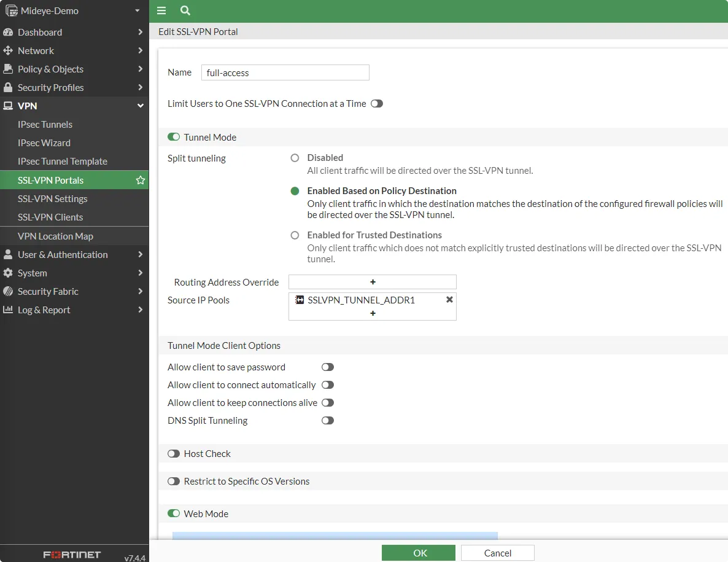Enable the Host Check toggle
Viewport: 728px width, 562px height.
(174, 453)
